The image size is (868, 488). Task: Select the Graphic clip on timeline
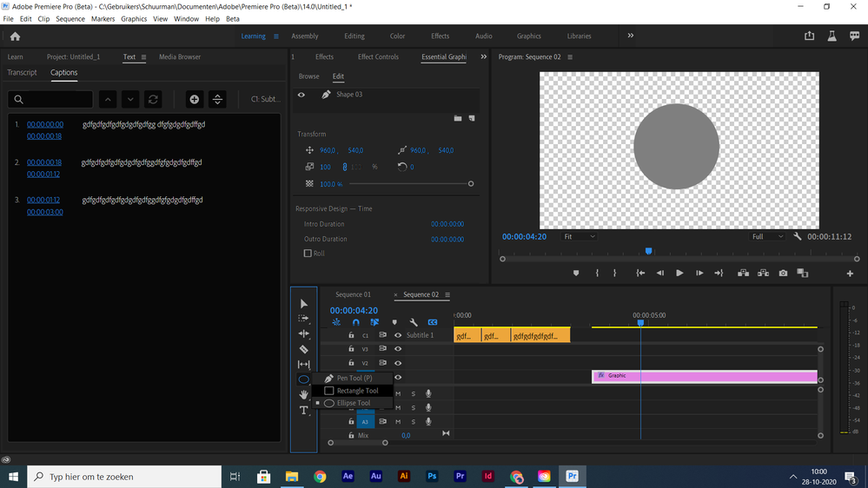tap(704, 376)
